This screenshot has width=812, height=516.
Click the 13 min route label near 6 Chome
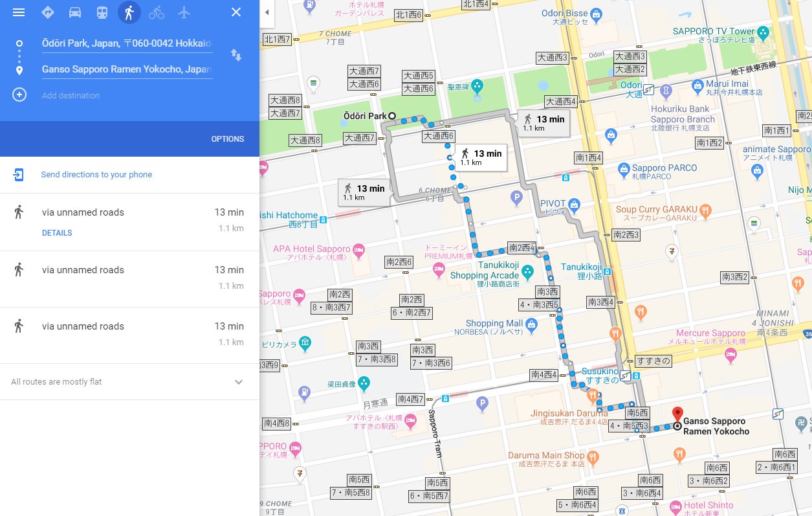(364, 192)
